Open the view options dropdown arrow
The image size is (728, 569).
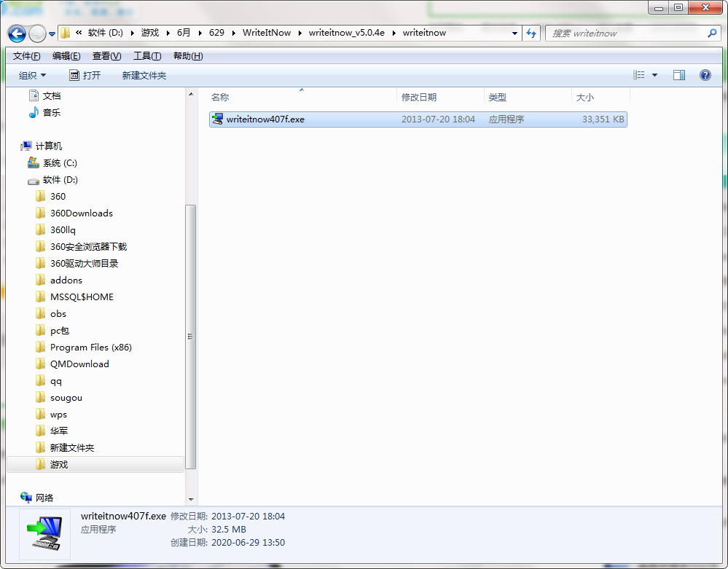(654, 75)
